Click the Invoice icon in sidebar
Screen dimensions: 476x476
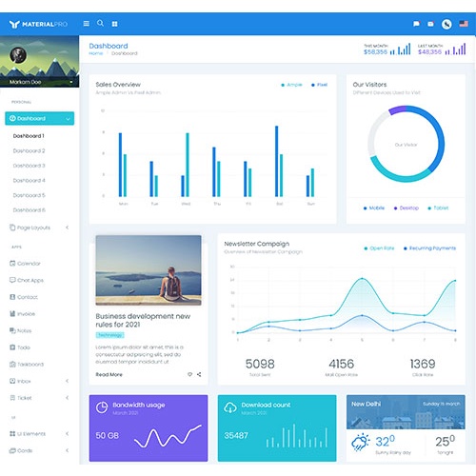point(12,313)
